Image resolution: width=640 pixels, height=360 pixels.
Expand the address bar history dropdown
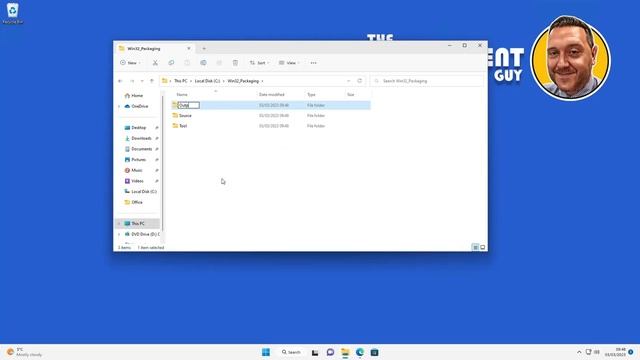click(349, 81)
